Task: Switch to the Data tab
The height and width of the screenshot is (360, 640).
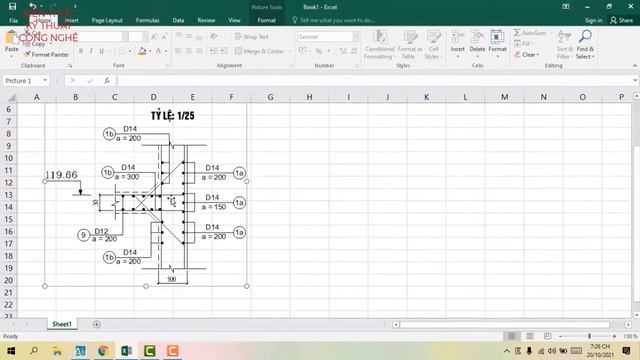Action: coord(178,20)
